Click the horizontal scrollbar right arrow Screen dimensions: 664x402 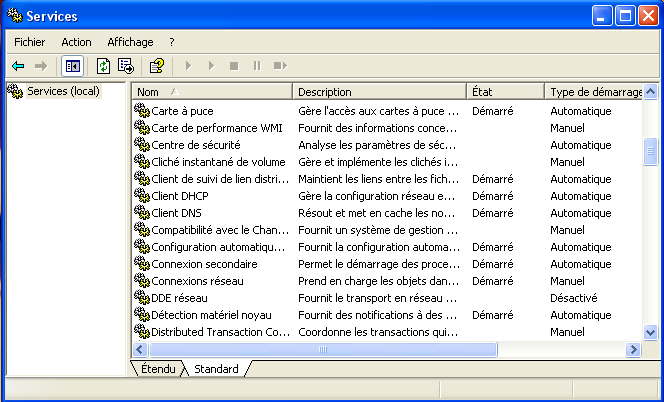point(633,349)
